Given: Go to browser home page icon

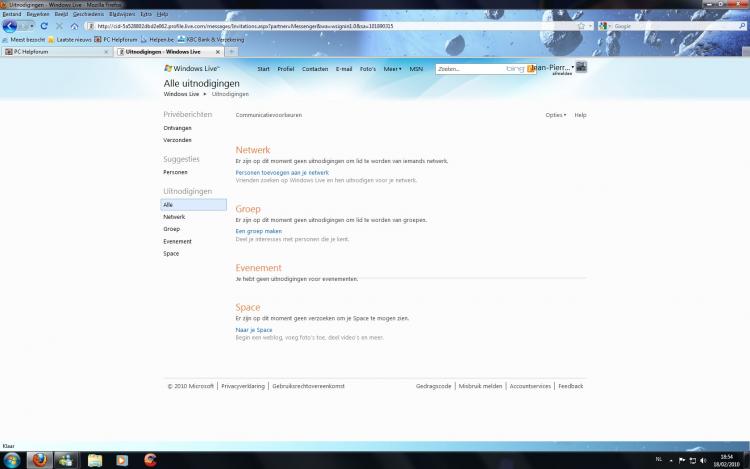Looking at the screenshot, I should click(74, 26).
